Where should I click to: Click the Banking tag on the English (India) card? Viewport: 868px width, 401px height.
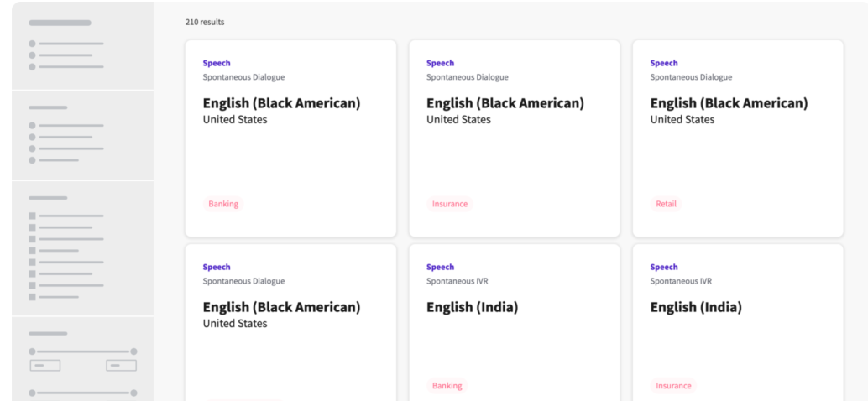(x=447, y=386)
